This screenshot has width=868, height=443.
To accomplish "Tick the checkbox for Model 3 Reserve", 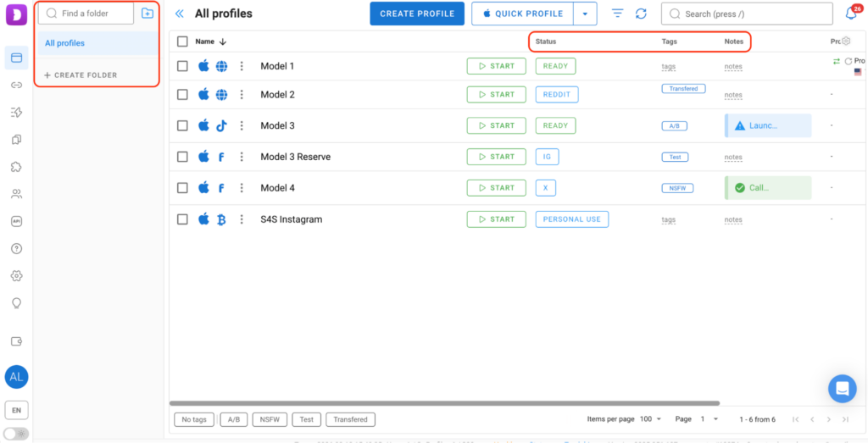I will [x=182, y=157].
